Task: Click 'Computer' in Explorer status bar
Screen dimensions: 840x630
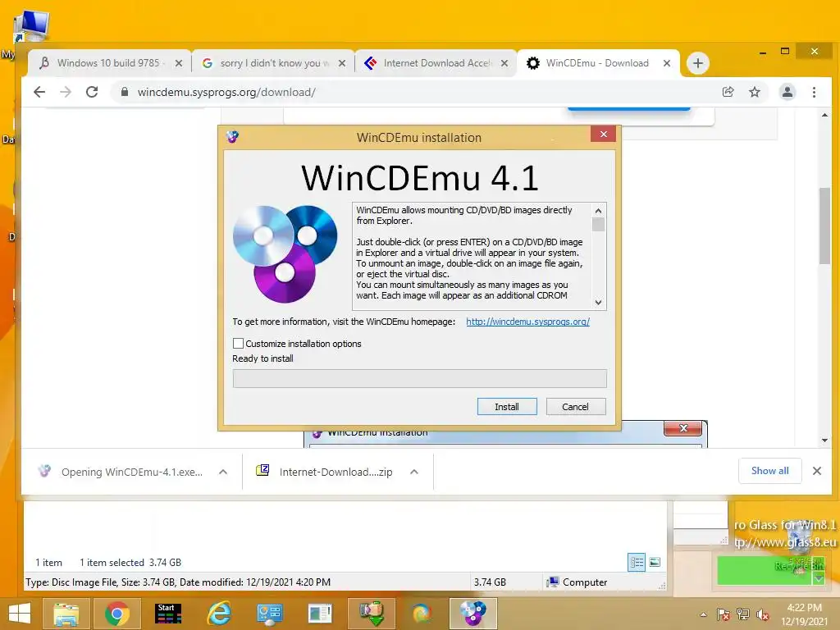Action: [577, 582]
